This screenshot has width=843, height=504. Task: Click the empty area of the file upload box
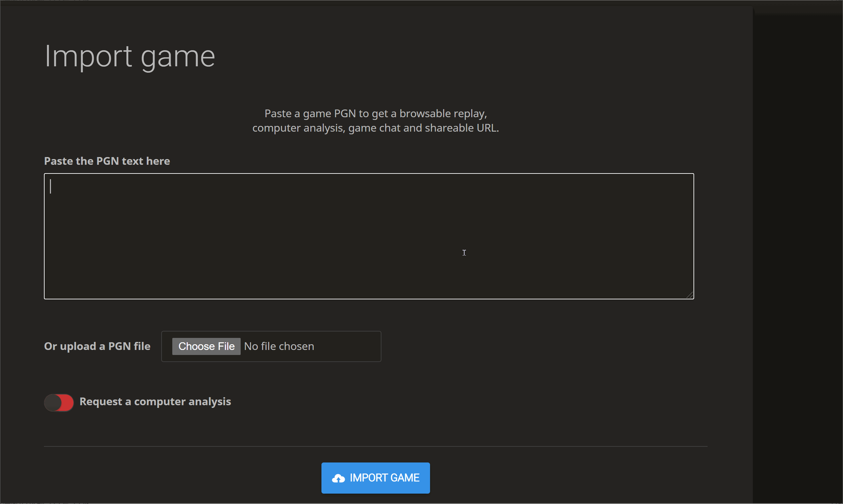click(x=350, y=346)
